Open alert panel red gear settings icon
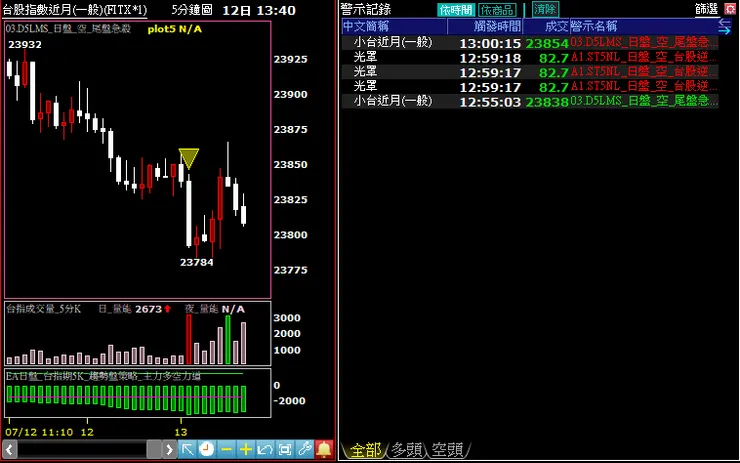 730,9
